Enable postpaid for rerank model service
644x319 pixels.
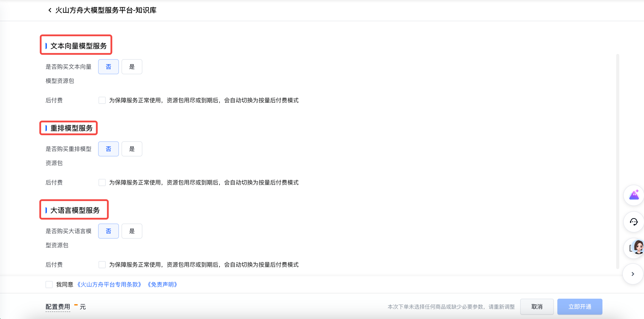102,183
